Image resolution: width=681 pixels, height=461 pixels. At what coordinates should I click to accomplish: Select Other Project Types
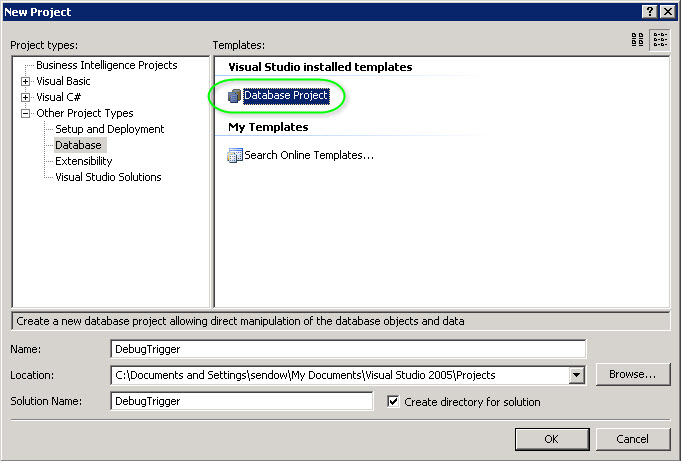click(85, 113)
